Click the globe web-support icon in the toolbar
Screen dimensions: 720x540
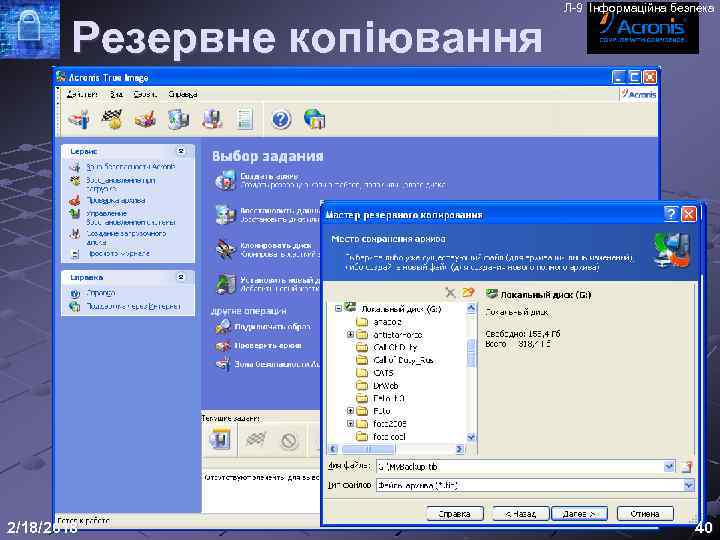click(x=315, y=119)
